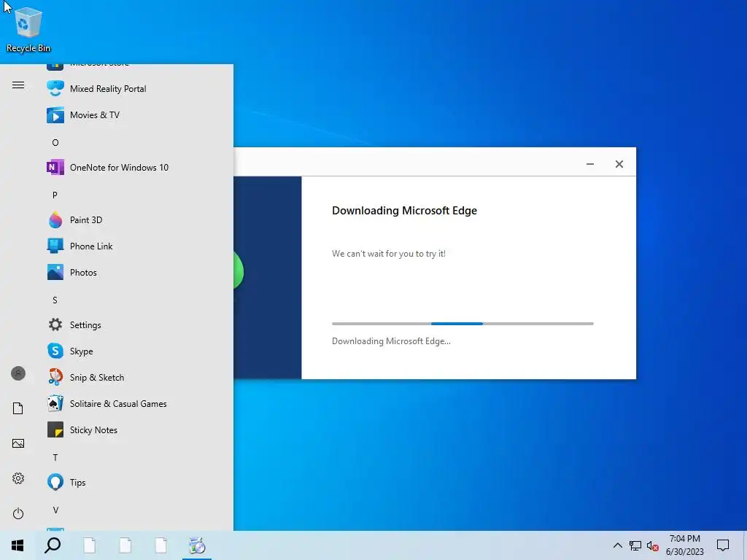Click 'We can't wait for you to try it!' text
Image resolution: width=747 pixels, height=560 pixels.
click(389, 254)
